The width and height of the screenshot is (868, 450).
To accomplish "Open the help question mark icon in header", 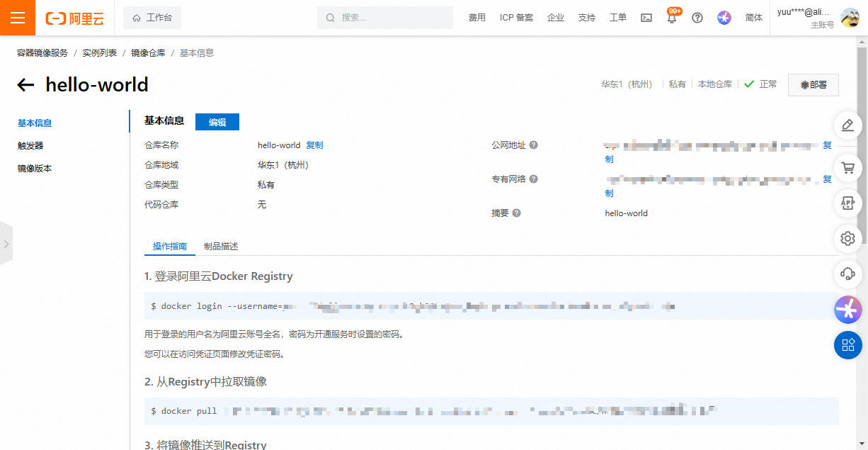I will point(697,18).
